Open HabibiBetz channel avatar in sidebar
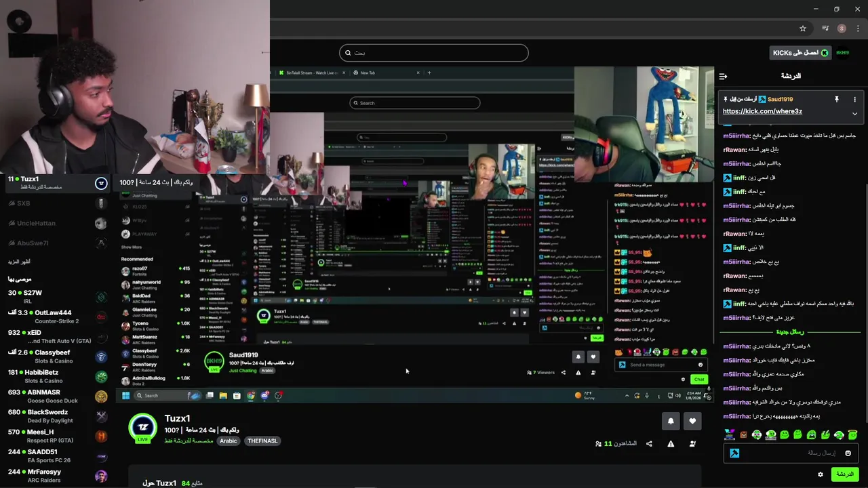This screenshot has height=488, width=868. [101, 376]
